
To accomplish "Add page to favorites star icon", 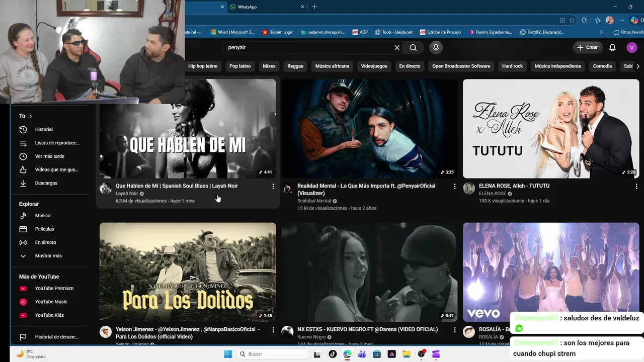I will point(572,20).
